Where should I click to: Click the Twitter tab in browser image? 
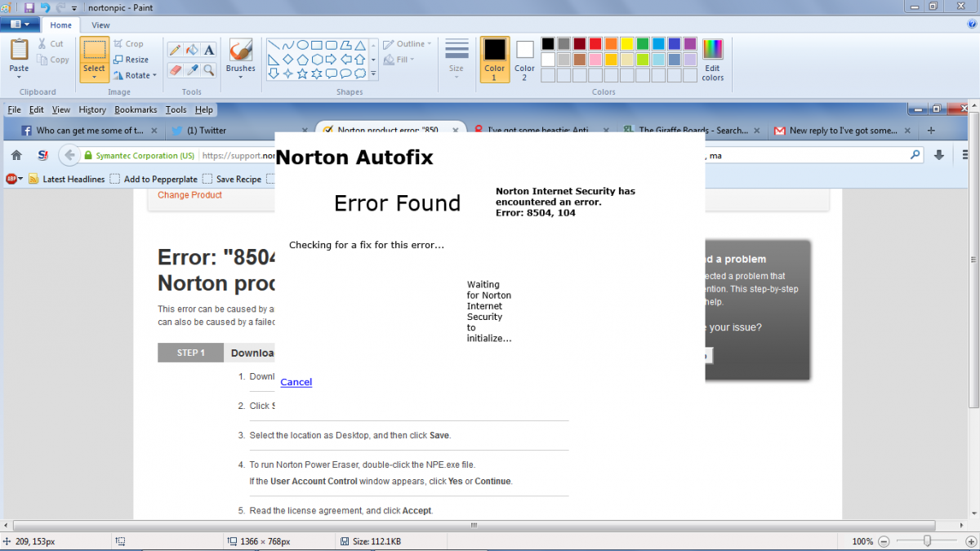(238, 131)
